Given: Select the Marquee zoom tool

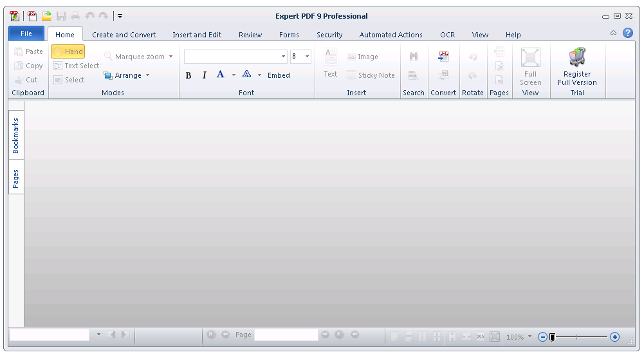Looking at the screenshot, I should tap(134, 57).
